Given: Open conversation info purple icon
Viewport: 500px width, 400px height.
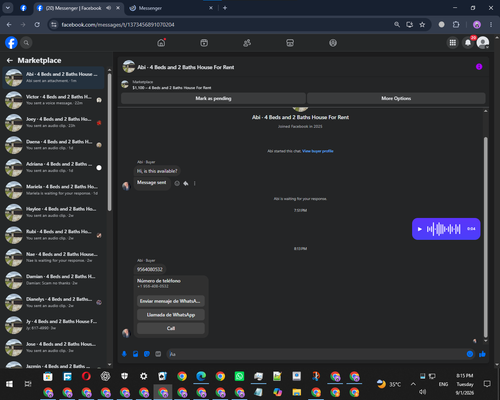Looking at the screenshot, I should tap(479, 67).
